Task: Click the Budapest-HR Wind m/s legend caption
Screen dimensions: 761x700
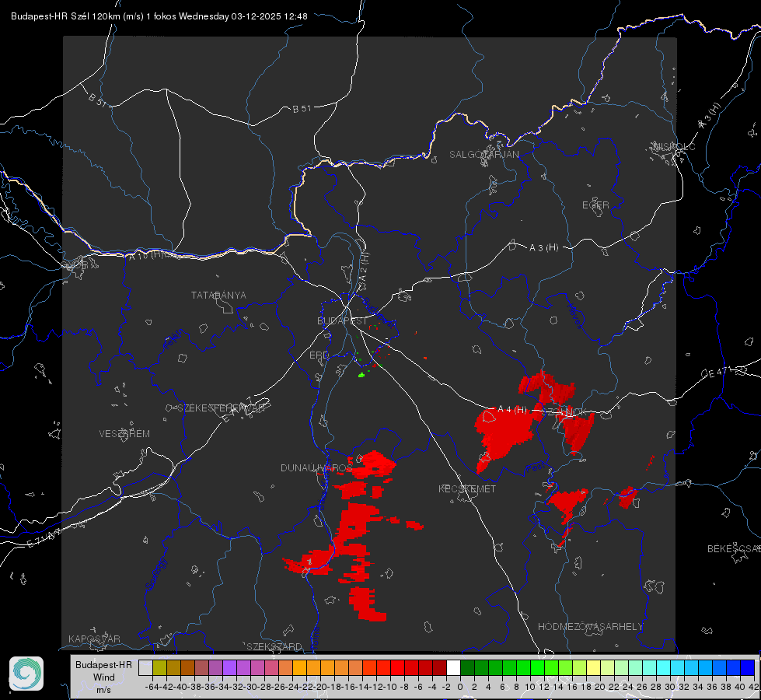Action: coord(103,677)
